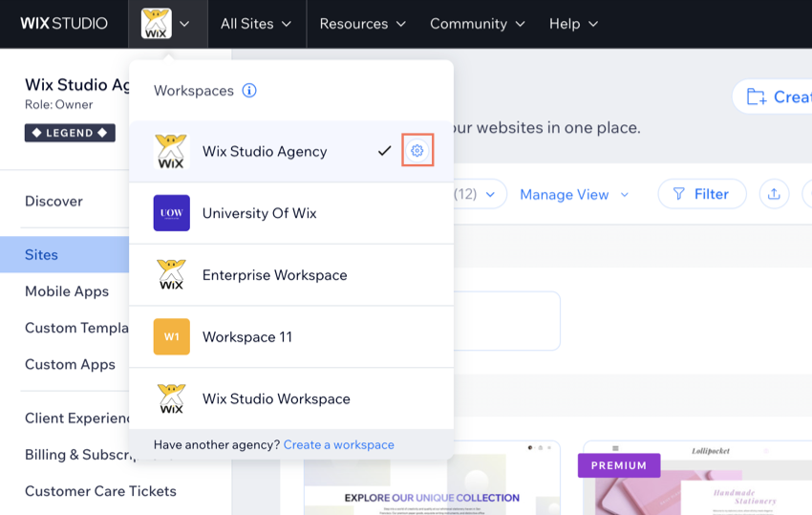812x515 pixels.
Task: Open Customer Care Tickets in sidebar
Action: click(x=100, y=491)
